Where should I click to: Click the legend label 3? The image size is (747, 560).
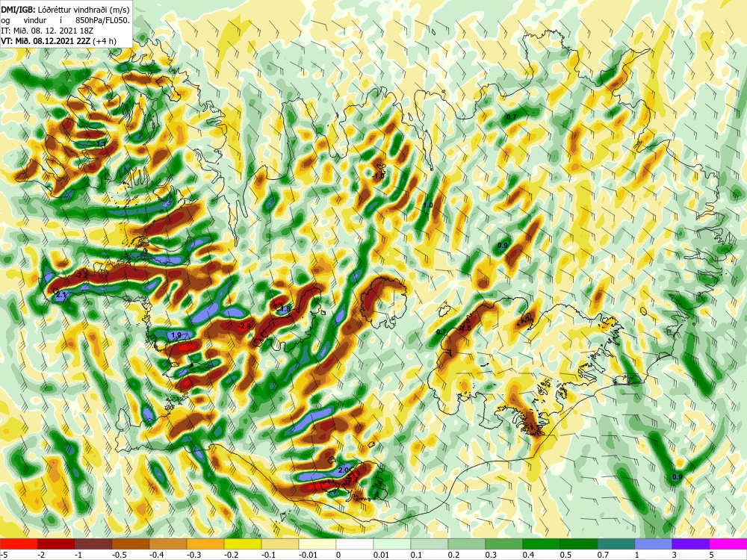[x=674, y=556]
